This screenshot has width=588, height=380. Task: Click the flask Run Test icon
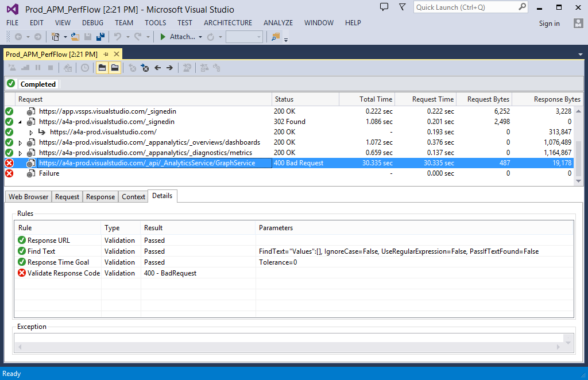[13, 68]
